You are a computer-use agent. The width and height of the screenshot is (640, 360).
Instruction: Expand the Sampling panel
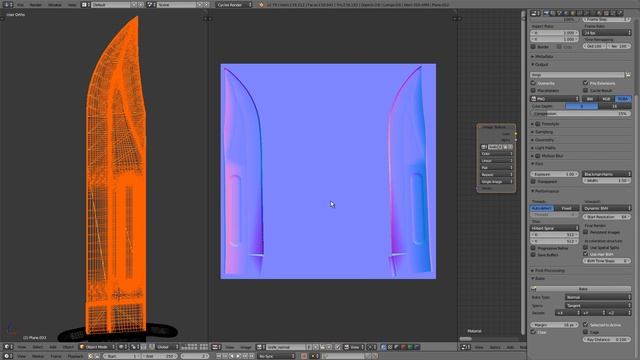coord(544,132)
